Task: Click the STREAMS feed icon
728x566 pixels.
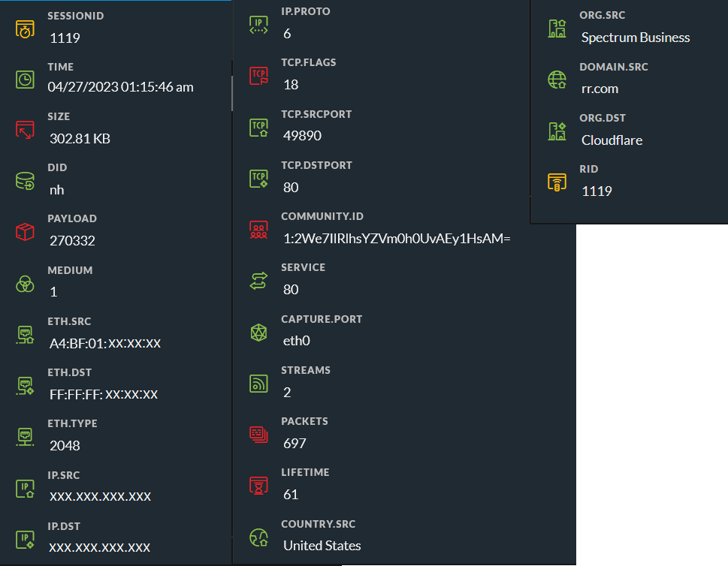Action: coord(258,384)
